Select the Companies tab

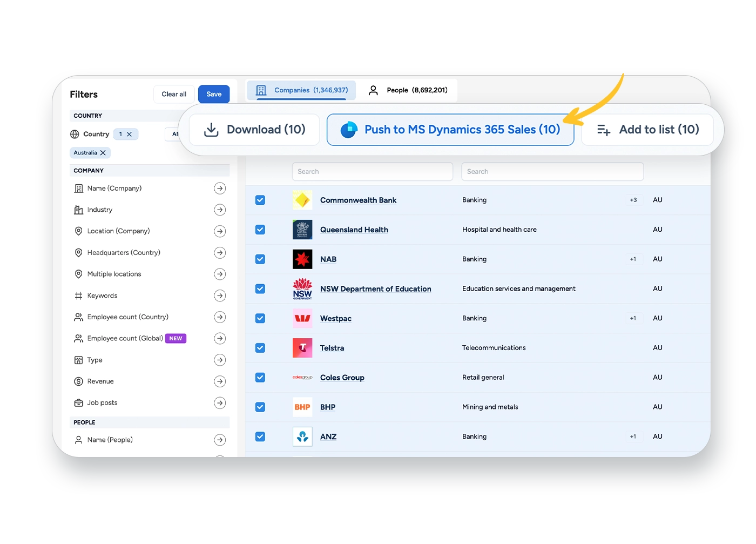coord(302,90)
